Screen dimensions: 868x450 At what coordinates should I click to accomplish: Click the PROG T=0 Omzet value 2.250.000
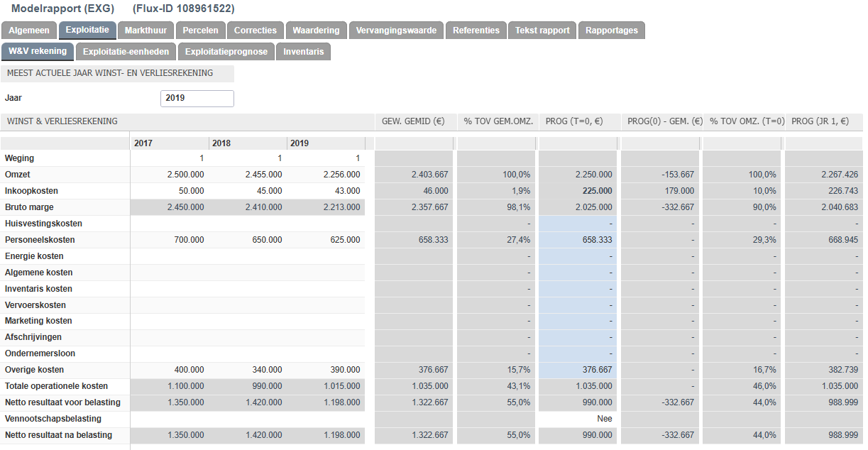click(593, 175)
